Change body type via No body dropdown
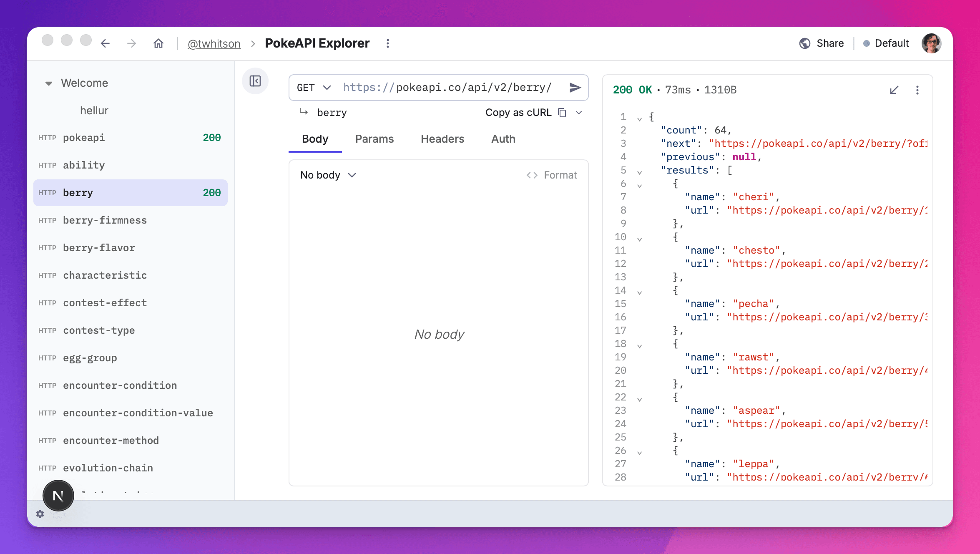The height and width of the screenshot is (554, 980). pyautogui.click(x=327, y=175)
